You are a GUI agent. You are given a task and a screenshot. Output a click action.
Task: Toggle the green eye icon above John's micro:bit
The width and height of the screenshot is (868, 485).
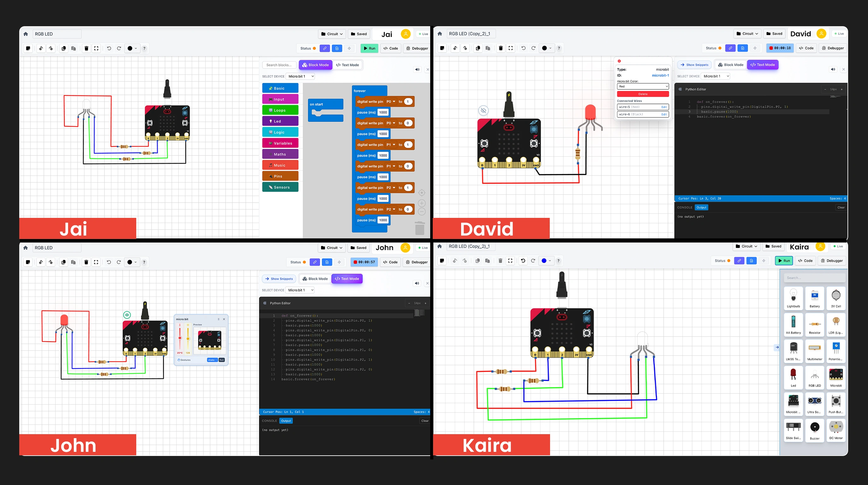pyautogui.click(x=127, y=315)
